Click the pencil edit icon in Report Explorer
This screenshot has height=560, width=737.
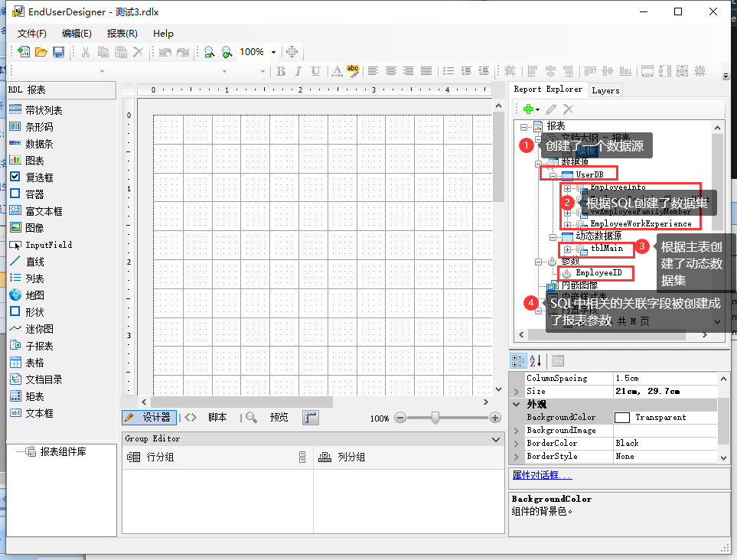click(x=551, y=109)
